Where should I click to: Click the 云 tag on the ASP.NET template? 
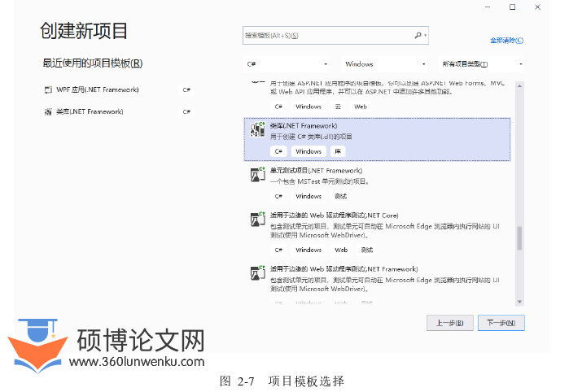point(338,107)
